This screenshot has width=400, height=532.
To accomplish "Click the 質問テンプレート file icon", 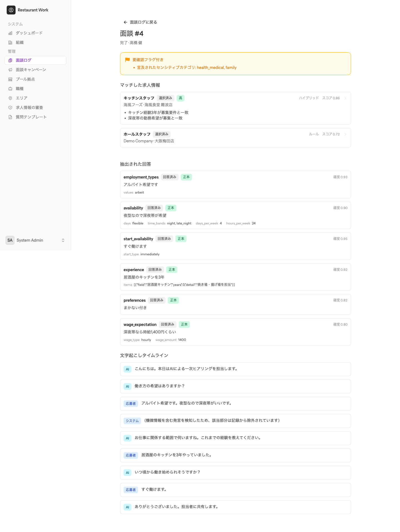I will point(10,117).
